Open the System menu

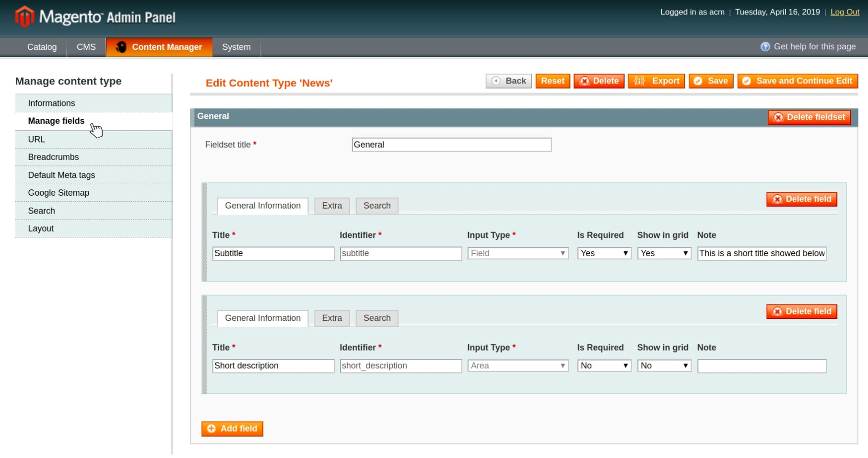pos(236,47)
